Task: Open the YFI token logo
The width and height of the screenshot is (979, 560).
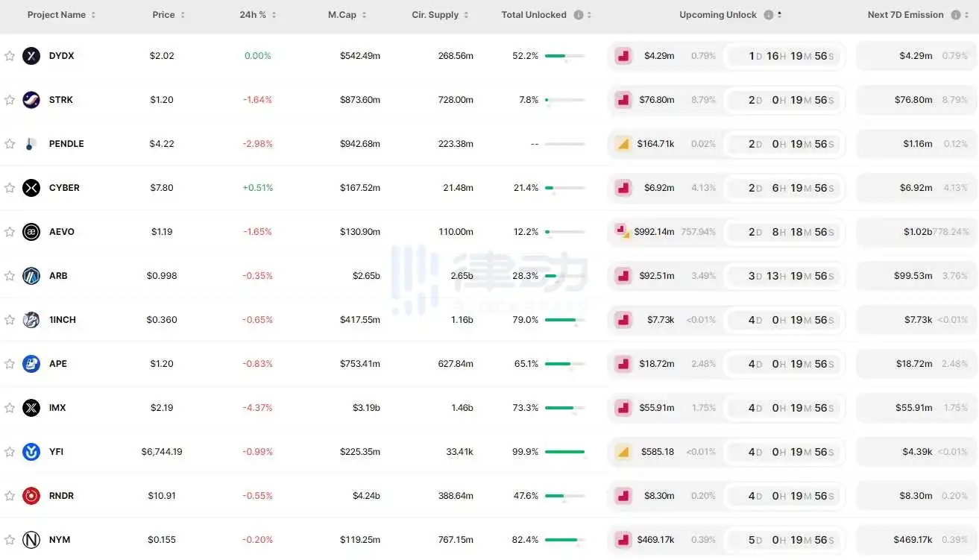Action: (x=31, y=452)
